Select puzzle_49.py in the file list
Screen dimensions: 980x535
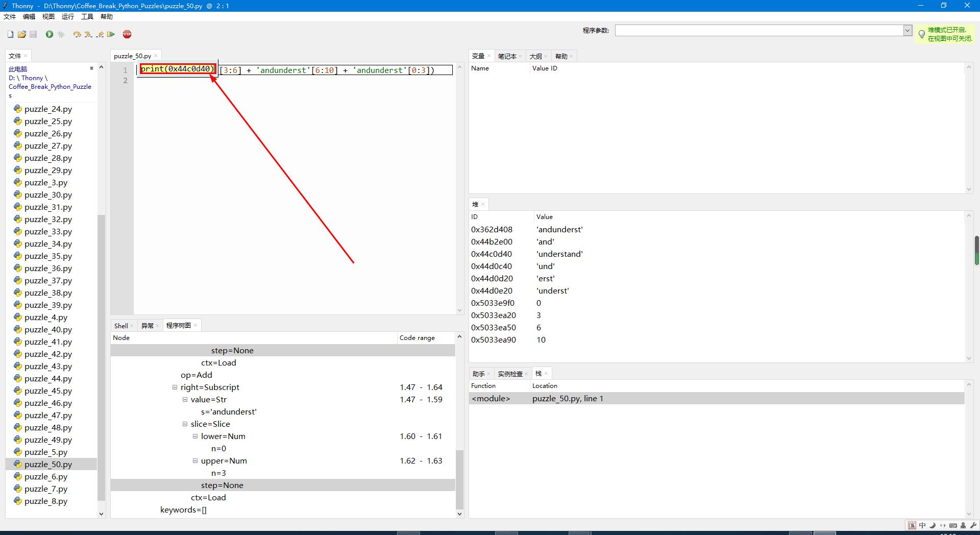click(x=48, y=440)
